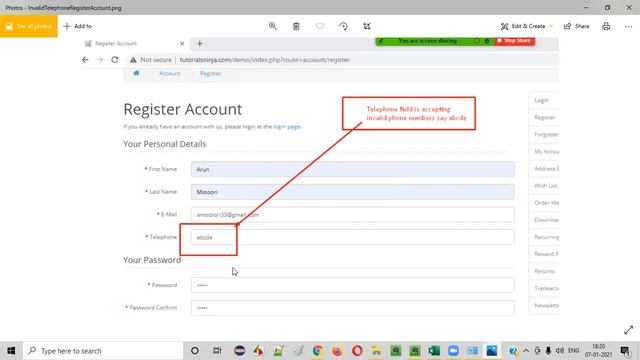The image size is (640, 360).
Task: Restore down the Photos window
Action: coord(607,7)
